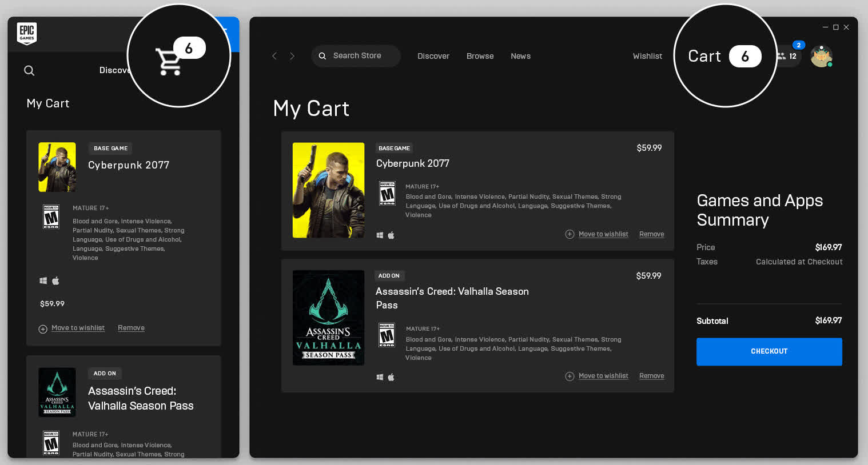Click the Games and Apps Summary heading
Image resolution: width=868 pixels, height=465 pixels.
[759, 210]
